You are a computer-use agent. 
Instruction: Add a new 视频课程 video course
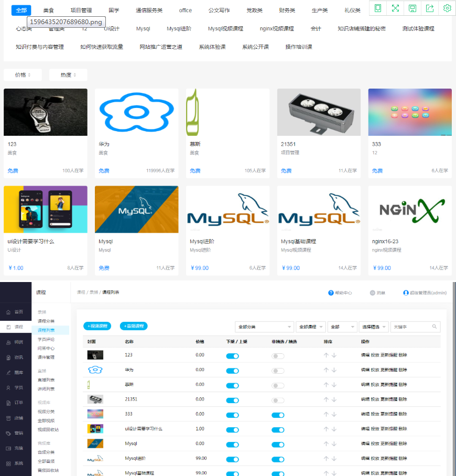[97, 326]
